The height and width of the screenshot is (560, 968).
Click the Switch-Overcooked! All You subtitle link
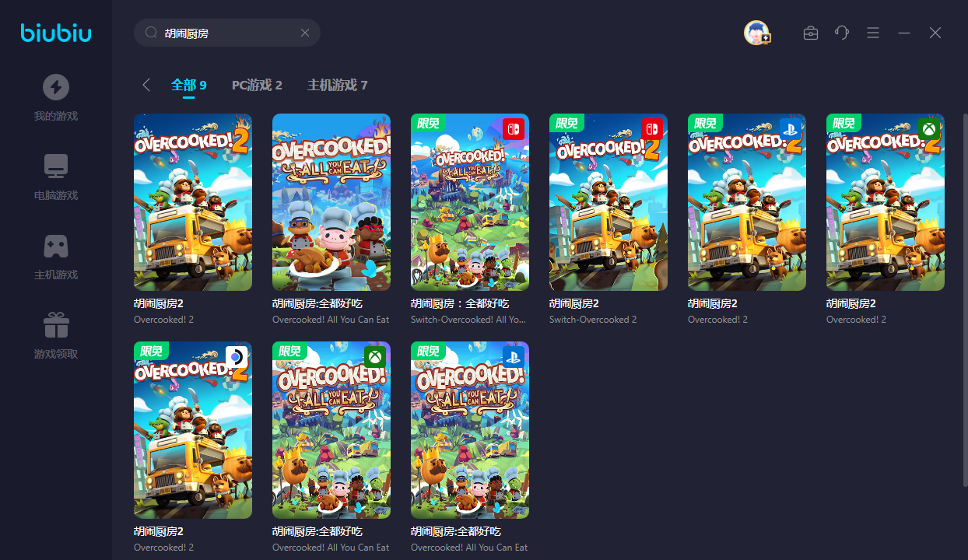pyautogui.click(x=468, y=320)
